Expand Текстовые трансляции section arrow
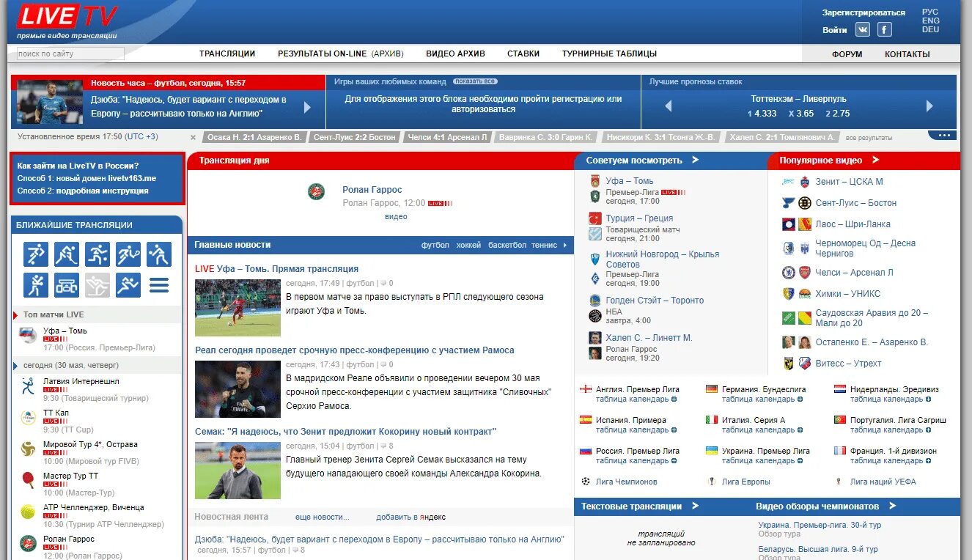Image resolution: width=972 pixels, height=560 pixels. (x=695, y=506)
